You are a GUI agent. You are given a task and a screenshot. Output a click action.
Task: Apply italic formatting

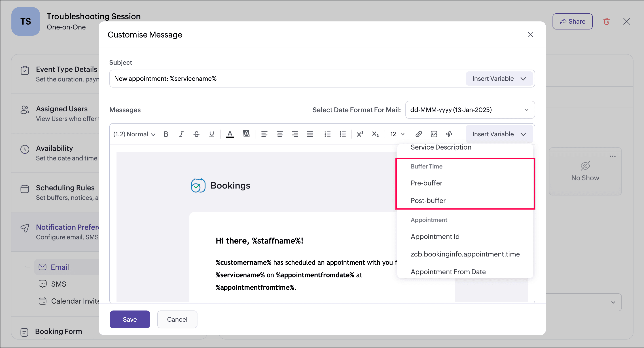pyautogui.click(x=181, y=134)
